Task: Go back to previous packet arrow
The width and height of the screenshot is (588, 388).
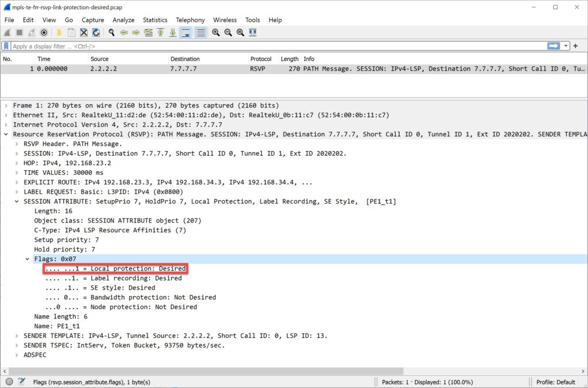Action: point(124,33)
